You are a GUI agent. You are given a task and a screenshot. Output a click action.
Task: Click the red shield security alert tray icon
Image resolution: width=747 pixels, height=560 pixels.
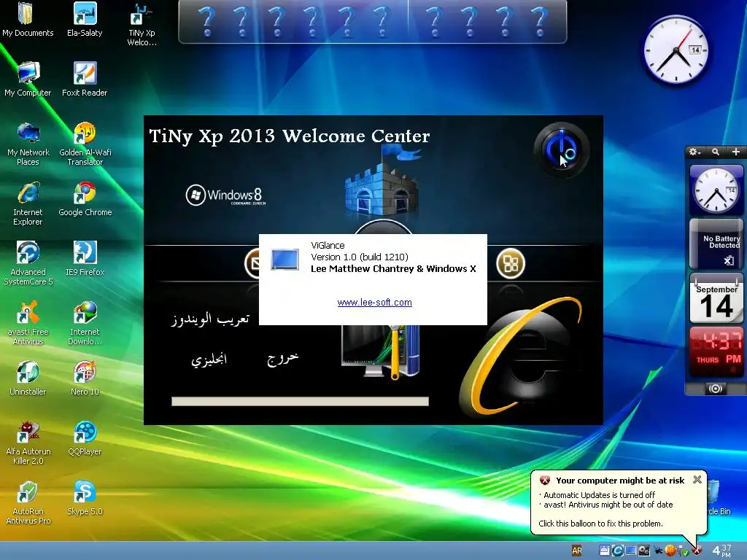[x=697, y=551]
